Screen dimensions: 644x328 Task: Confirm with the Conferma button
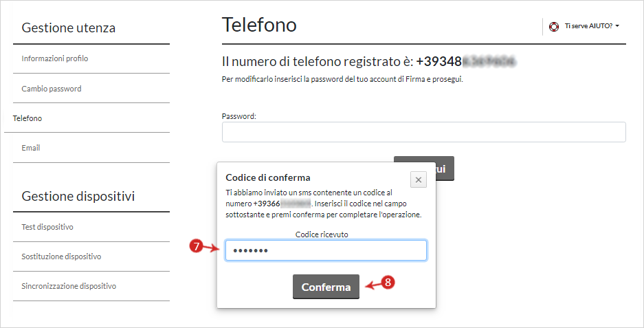[326, 287]
